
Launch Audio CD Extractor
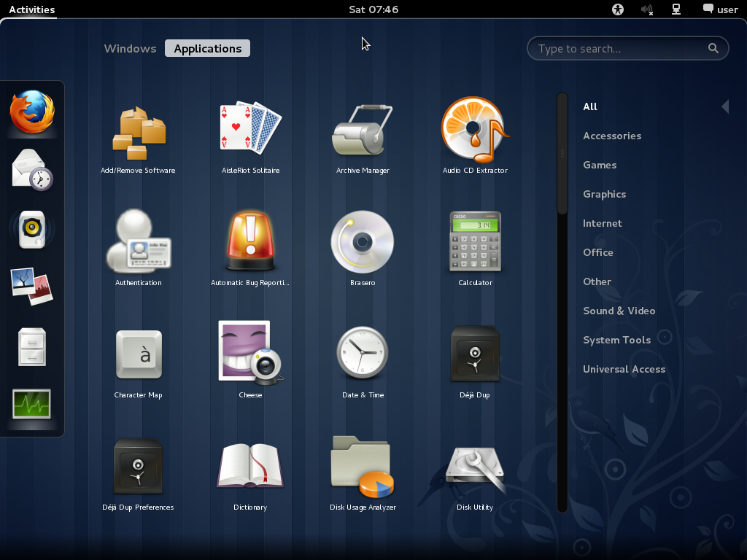pyautogui.click(x=475, y=136)
